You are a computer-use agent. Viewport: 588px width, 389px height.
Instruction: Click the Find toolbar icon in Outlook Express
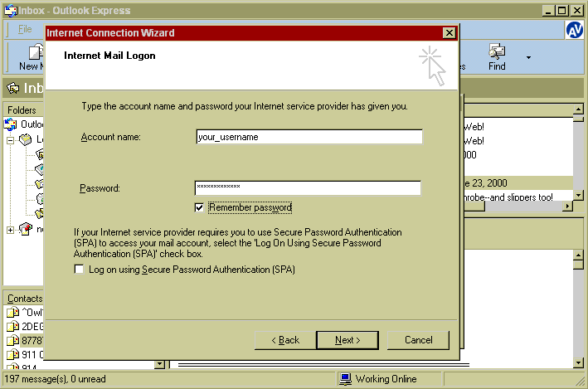(x=497, y=51)
